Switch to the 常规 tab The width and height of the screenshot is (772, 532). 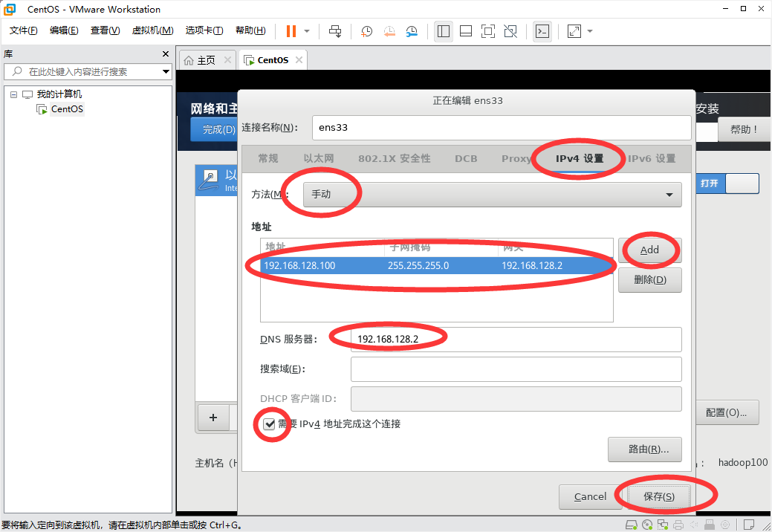(268, 158)
